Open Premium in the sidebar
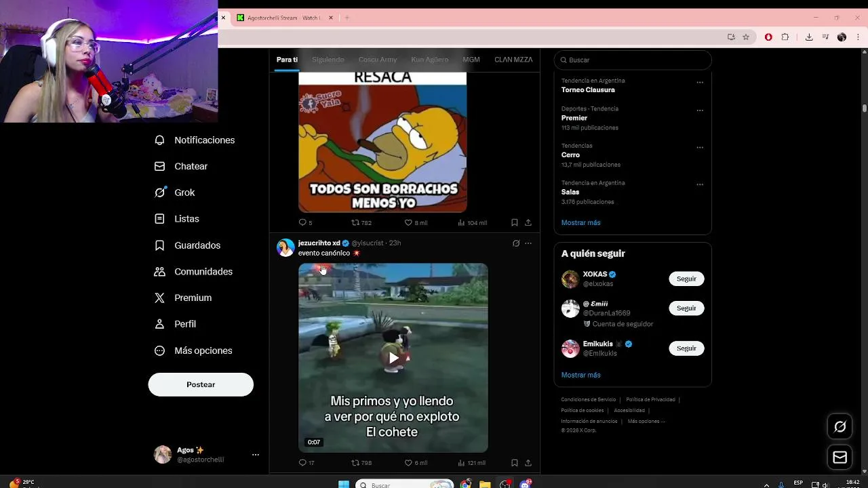 183,298
